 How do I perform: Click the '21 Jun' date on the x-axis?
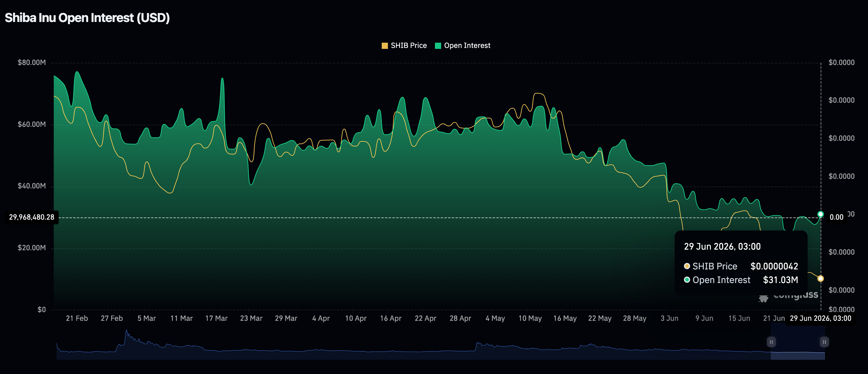click(774, 318)
